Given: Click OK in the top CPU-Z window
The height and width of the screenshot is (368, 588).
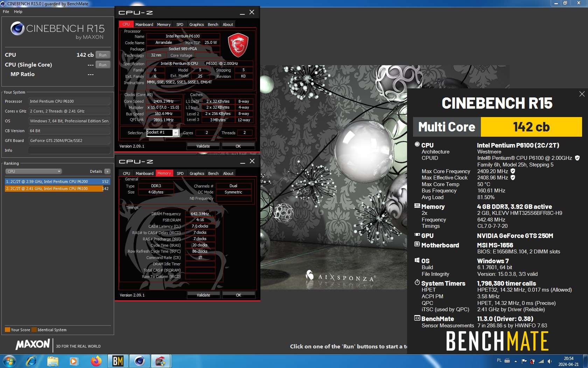Looking at the screenshot, I should [x=238, y=146].
